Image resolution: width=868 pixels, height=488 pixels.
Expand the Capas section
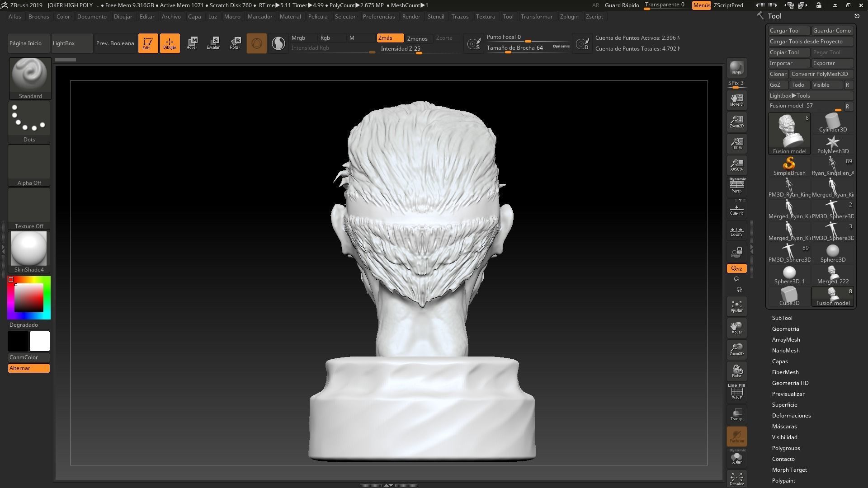780,361
